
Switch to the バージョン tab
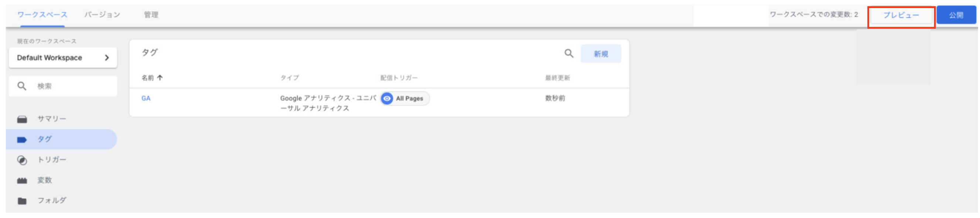coord(102,15)
